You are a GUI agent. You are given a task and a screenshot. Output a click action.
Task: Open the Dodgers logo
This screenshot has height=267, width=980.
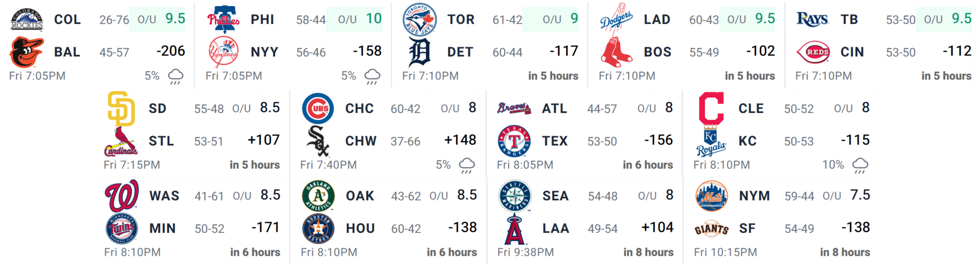(x=617, y=19)
